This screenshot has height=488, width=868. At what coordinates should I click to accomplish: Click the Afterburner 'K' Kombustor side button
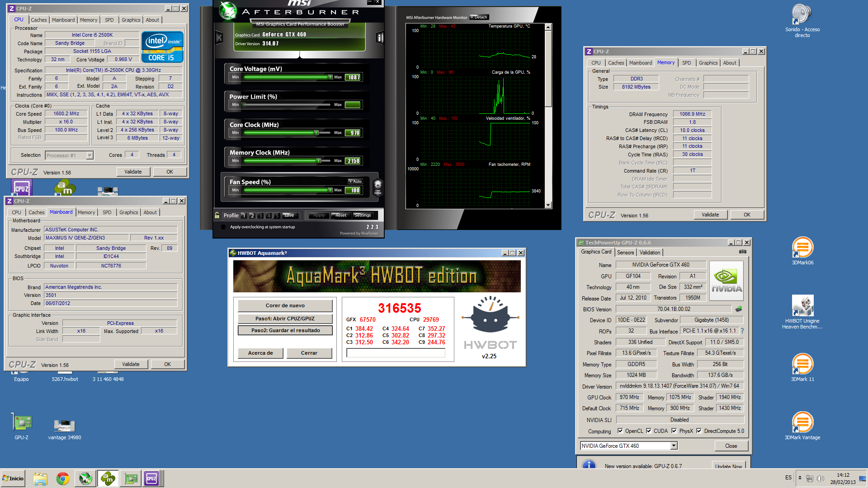point(219,38)
